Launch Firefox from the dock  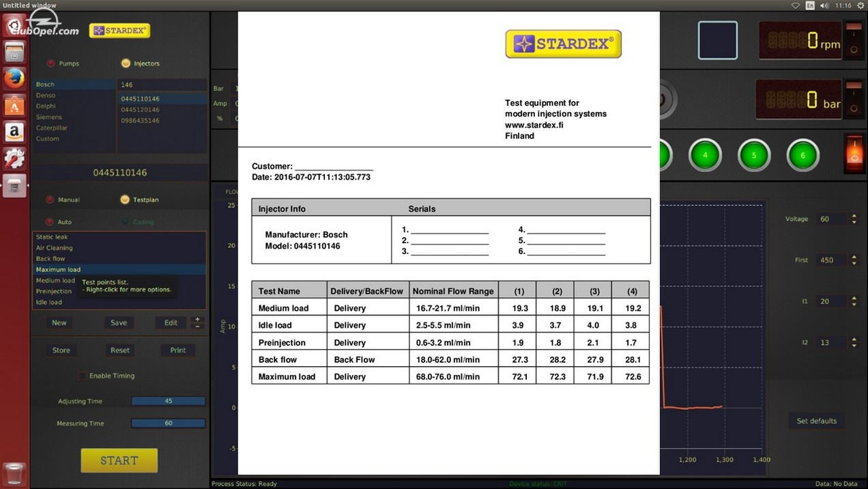tap(14, 79)
